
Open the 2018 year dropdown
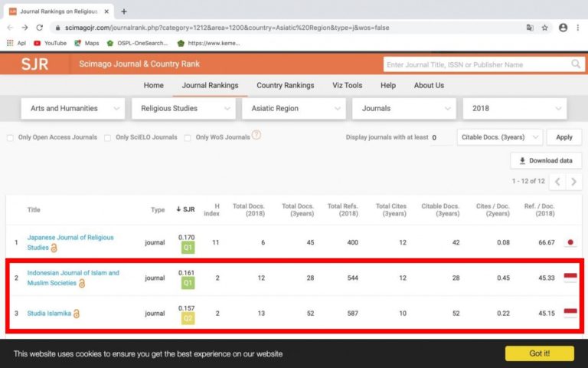[514, 109]
